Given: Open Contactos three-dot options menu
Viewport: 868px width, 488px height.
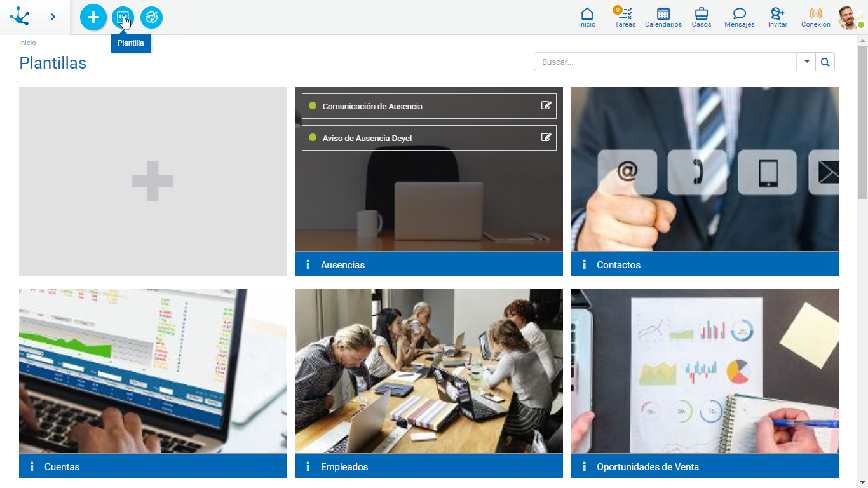Looking at the screenshot, I should coord(584,264).
